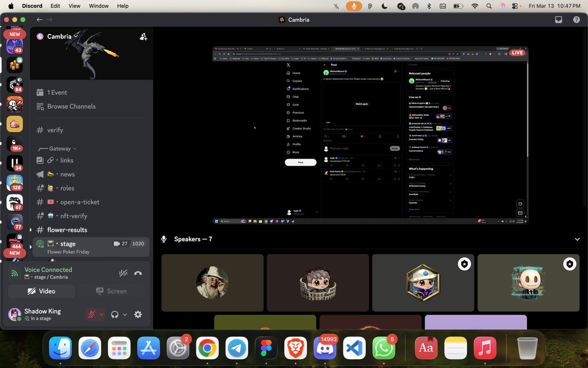
Task: Toggle deafen headphones icon
Action: [115, 315]
